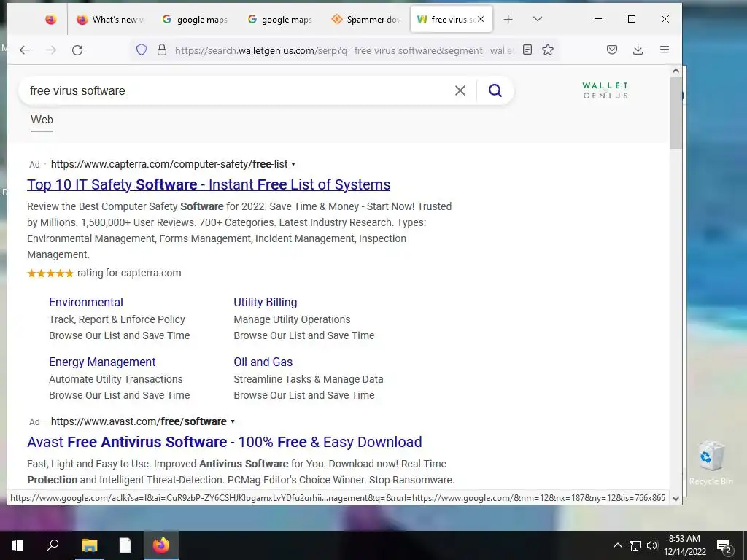Open Windows taskbar search
This screenshot has height=560, width=747.
53,545
